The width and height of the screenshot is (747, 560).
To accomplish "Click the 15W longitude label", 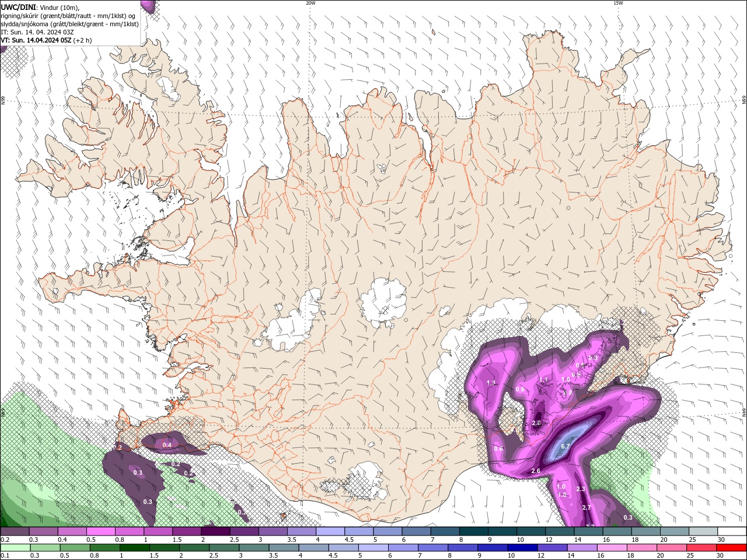I will 618,3.
